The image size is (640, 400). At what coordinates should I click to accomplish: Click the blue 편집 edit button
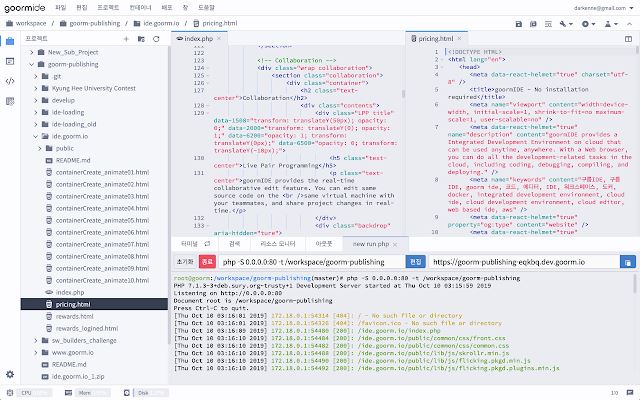point(416,262)
